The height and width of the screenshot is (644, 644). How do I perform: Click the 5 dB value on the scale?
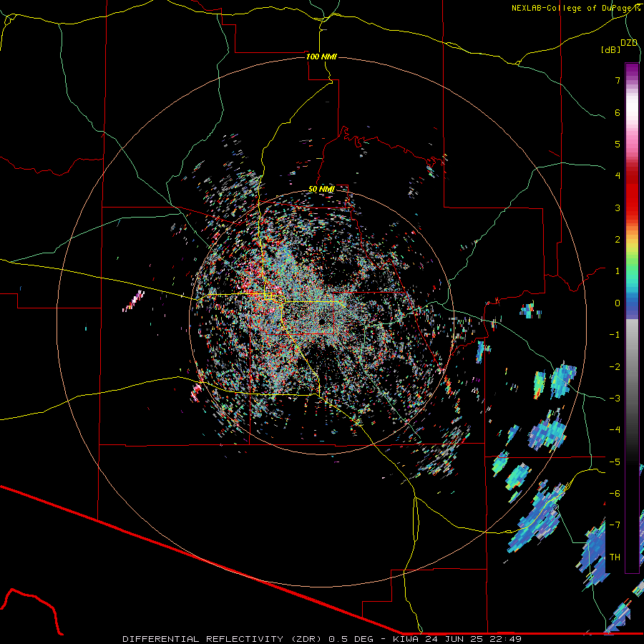pyautogui.click(x=618, y=144)
